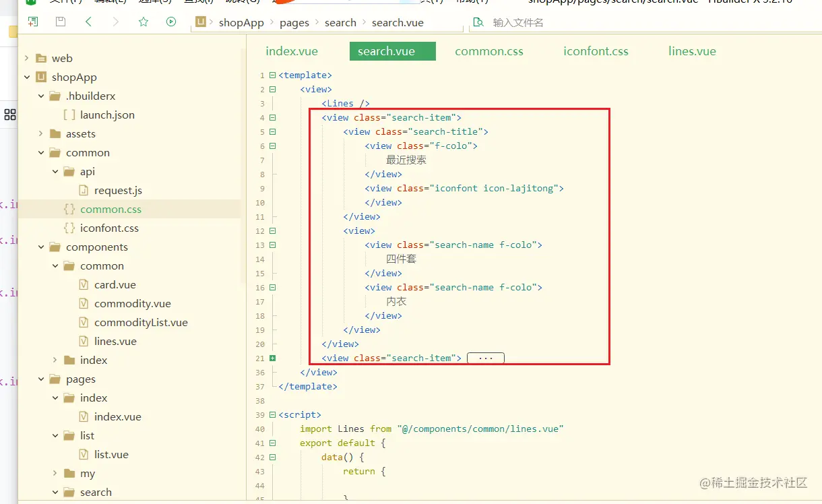Click the lines.vue file icon in tree

pos(84,341)
